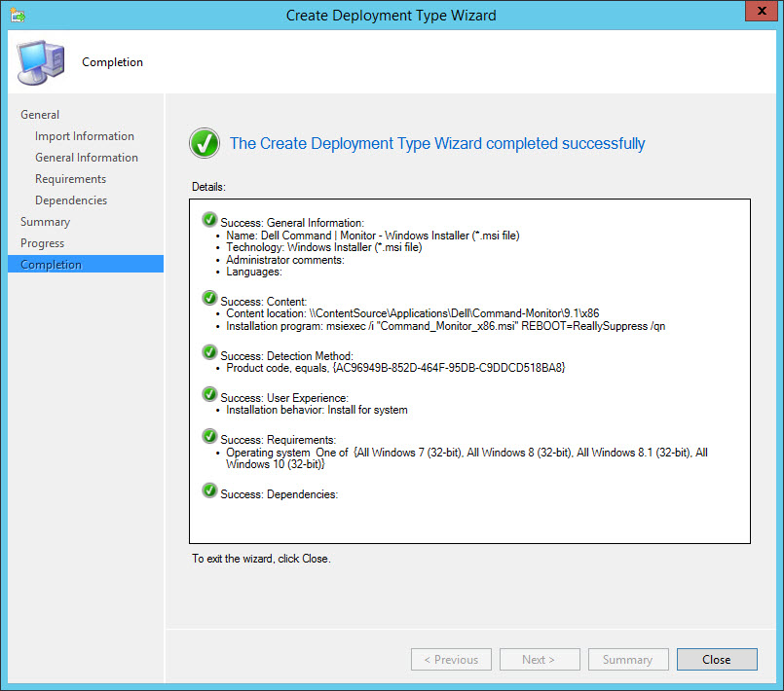Click the User Experience success checkmark icon

(x=209, y=395)
